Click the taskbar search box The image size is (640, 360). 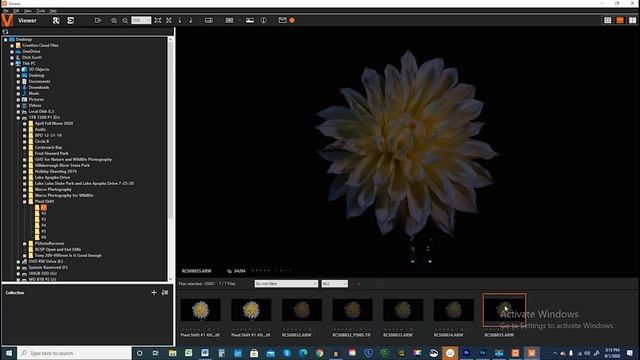(x=75, y=353)
